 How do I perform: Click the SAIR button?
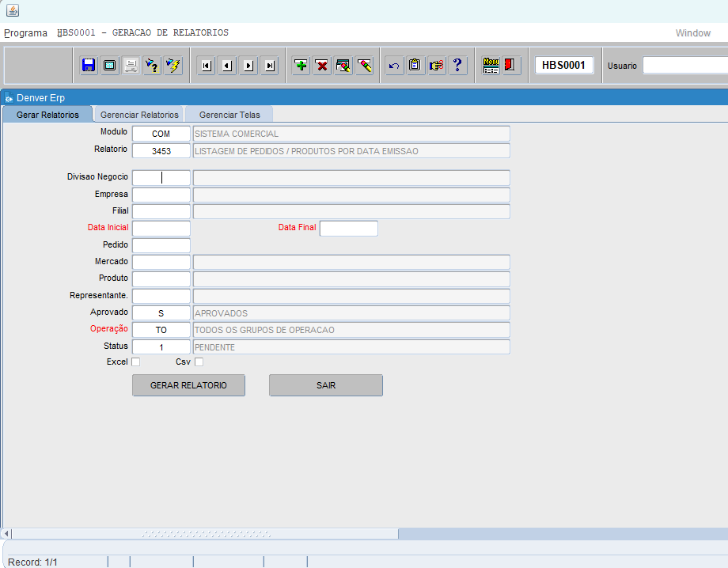tap(326, 385)
